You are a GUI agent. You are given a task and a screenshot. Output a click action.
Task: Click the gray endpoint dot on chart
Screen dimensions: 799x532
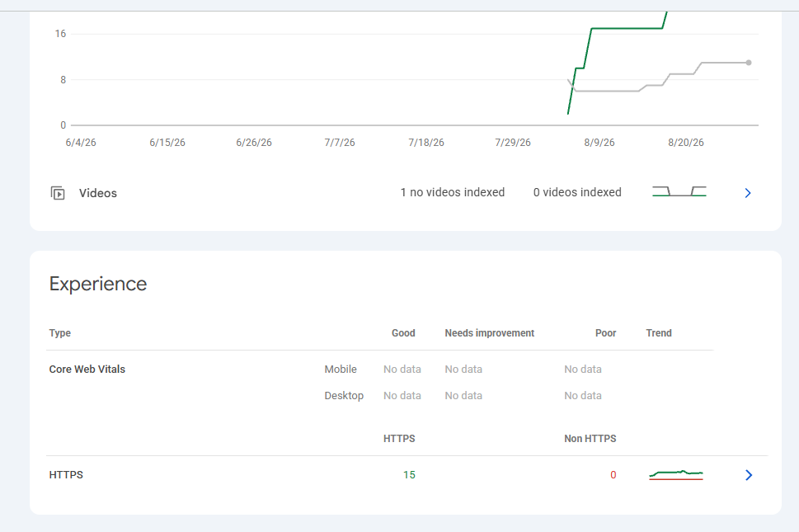pos(749,63)
